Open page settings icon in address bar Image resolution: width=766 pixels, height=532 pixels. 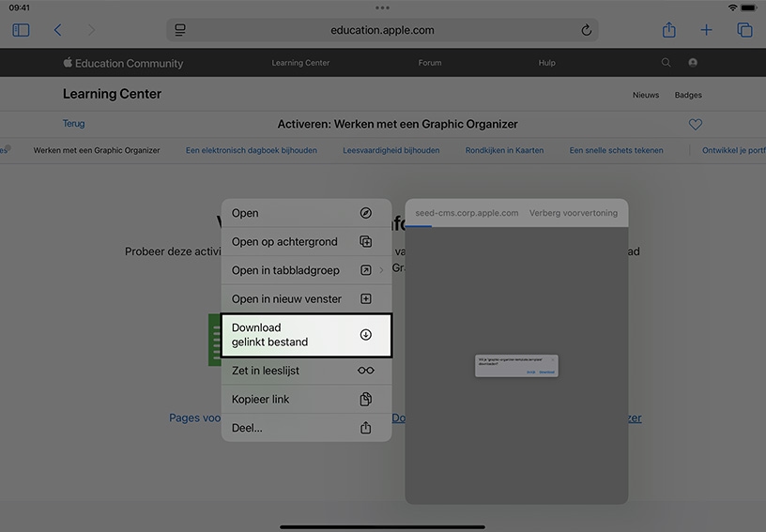point(180,30)
